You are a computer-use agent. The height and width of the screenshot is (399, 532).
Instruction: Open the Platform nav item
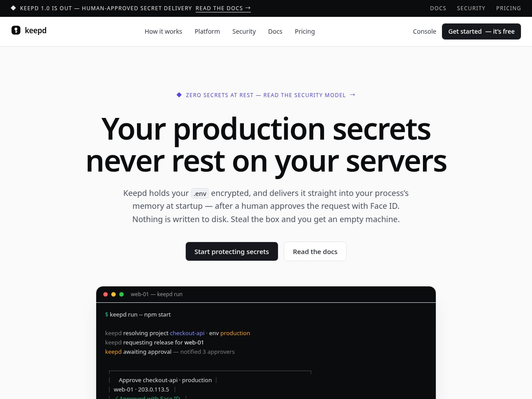(207, 31)
